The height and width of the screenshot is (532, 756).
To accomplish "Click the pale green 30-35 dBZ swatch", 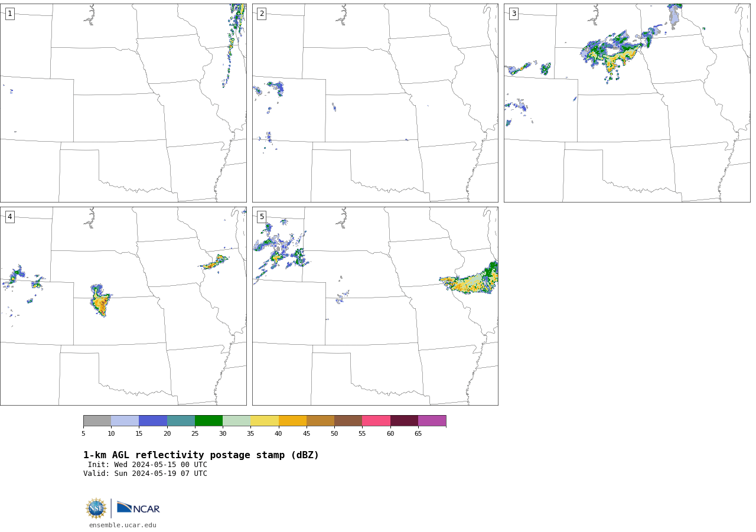I will (x=237, y=421).
